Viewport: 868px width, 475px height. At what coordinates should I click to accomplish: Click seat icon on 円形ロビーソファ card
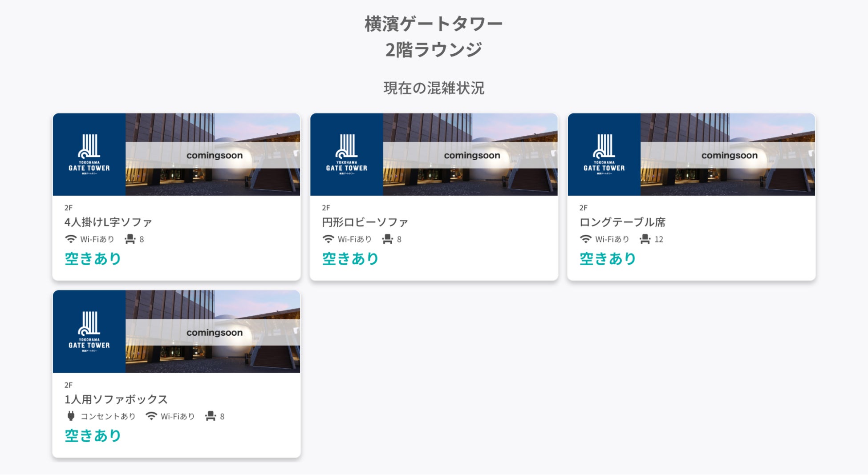point(388,239)
